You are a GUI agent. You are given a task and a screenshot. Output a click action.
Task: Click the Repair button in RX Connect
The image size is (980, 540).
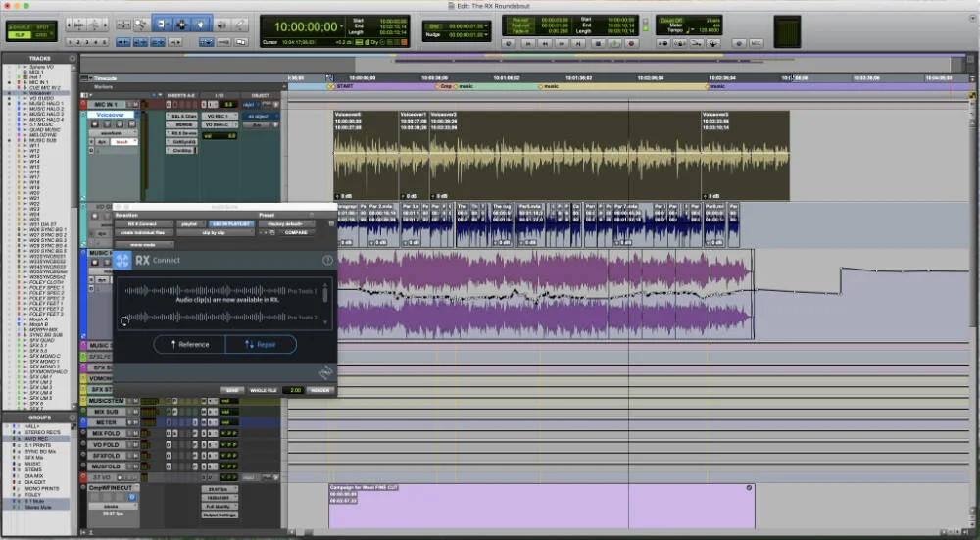tap(261, 344)
